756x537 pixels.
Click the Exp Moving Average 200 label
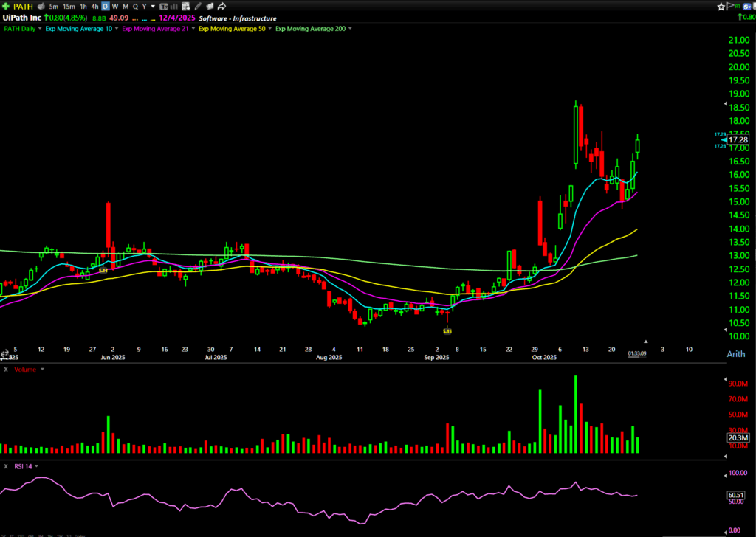(x=310, y=29)
